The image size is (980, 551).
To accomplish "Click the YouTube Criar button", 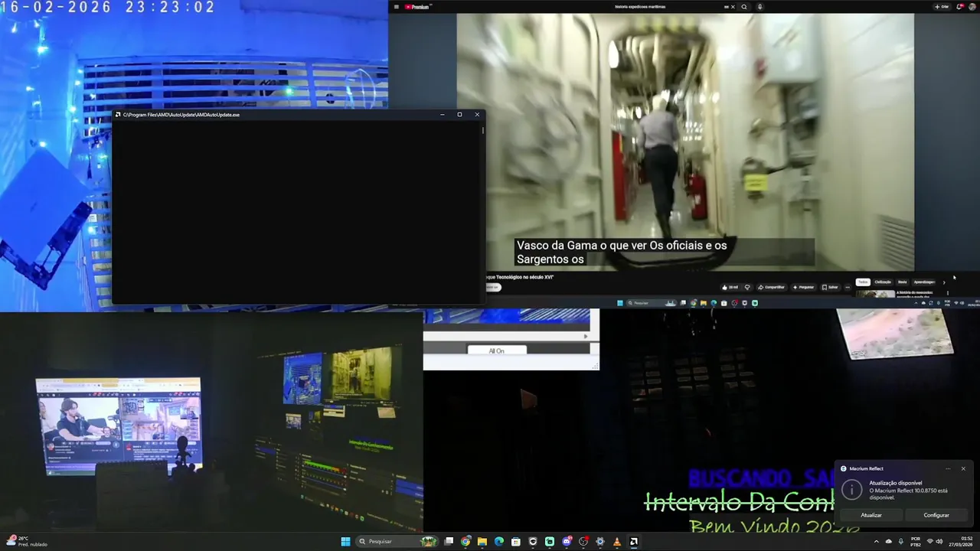I will [942, 7].
